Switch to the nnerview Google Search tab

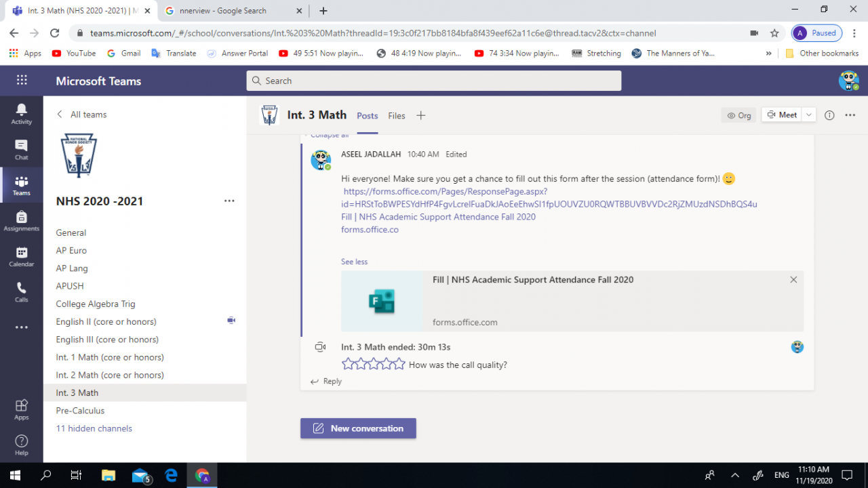click(233, 11)
